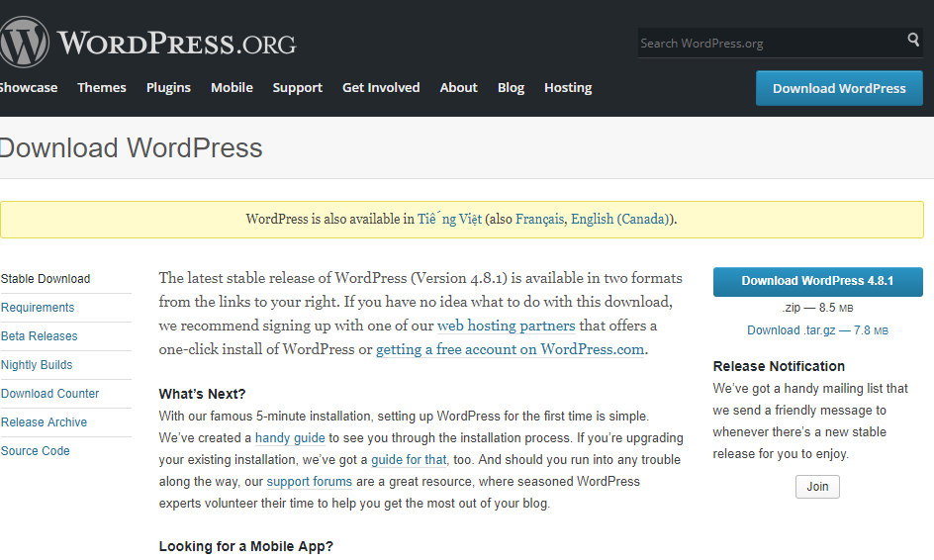Click the Join mailing list button
Image resolution: width=934 pixels, height=560 pixels.
(x=817, y=487)
